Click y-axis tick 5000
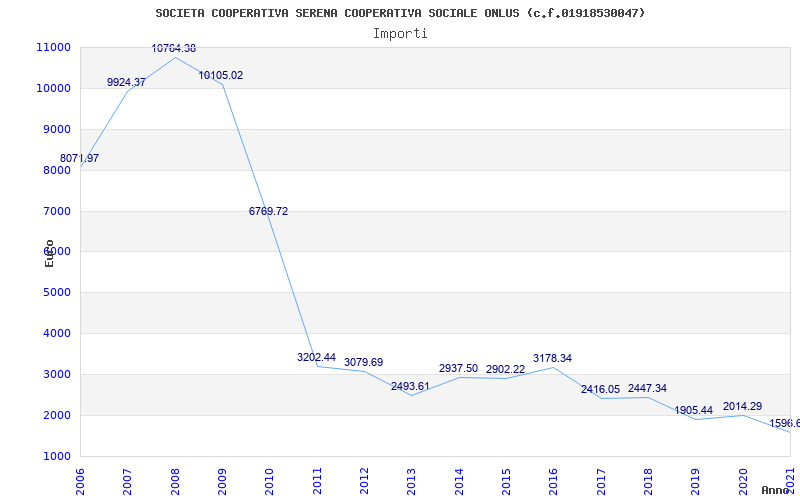Screen dimensions: 800x500 56,292
